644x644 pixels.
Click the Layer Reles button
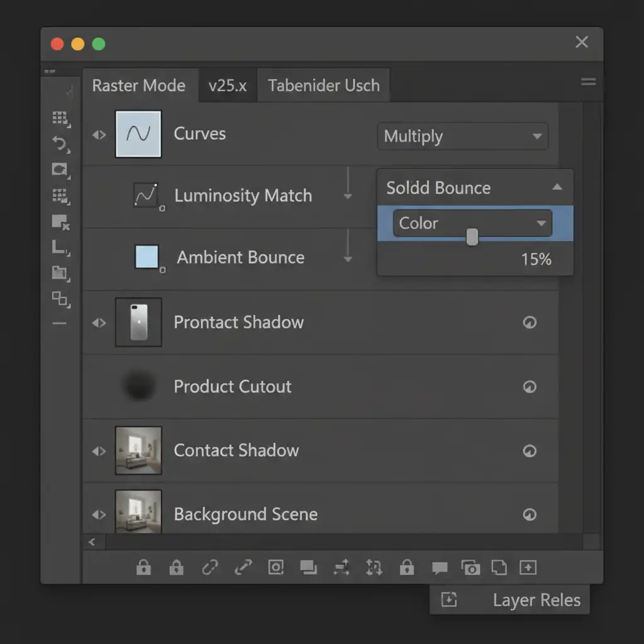coord(510,600)
